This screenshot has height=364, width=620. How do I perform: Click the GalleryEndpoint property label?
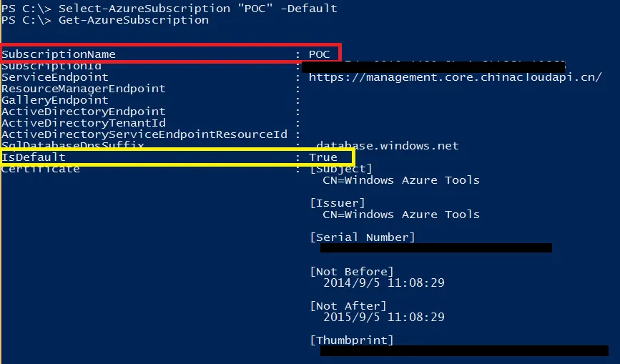click(55, 100)
